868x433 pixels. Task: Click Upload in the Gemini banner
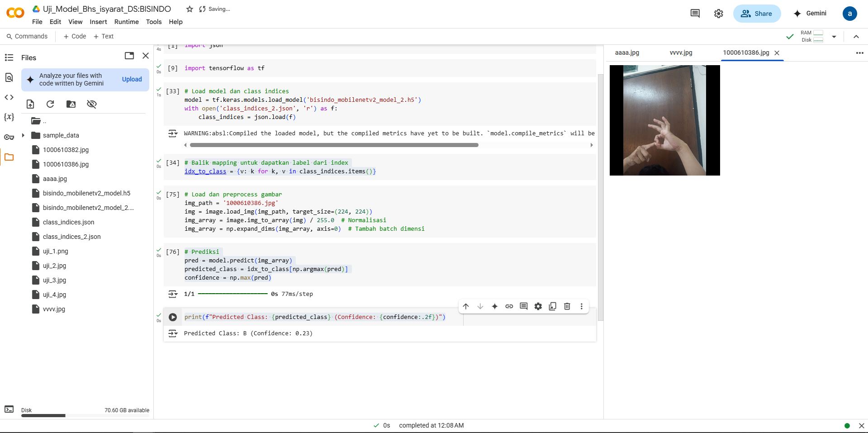pyautogui.click(x=132, y=79)
